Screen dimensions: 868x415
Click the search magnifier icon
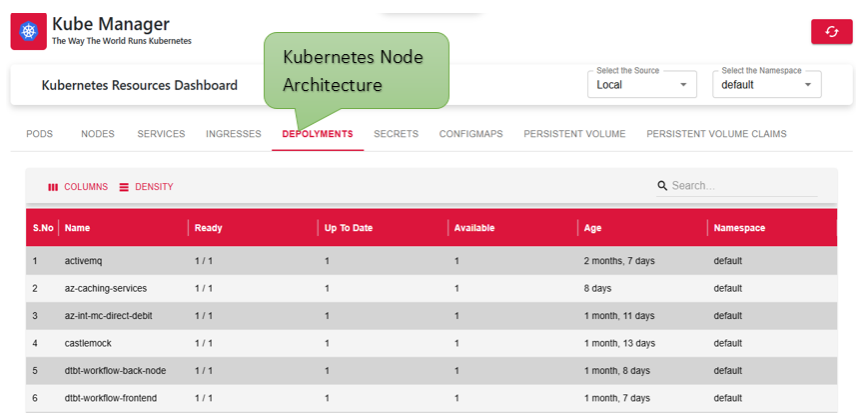662,186
